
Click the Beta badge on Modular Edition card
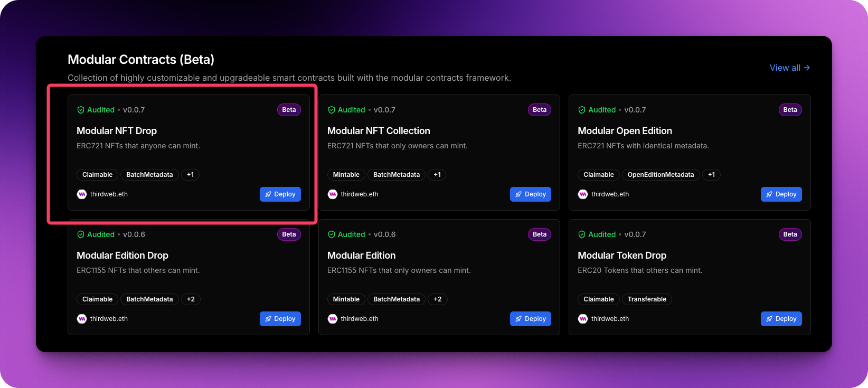[x=540, y=234]
